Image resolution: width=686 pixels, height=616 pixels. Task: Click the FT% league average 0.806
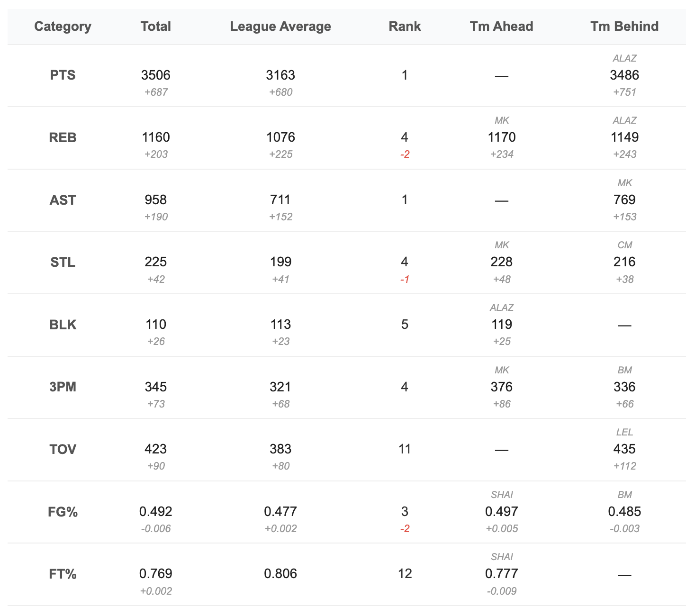pos(280,574)
